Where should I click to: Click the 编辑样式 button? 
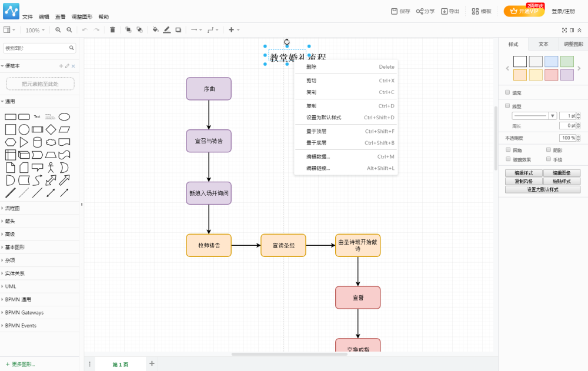[523, 173]
